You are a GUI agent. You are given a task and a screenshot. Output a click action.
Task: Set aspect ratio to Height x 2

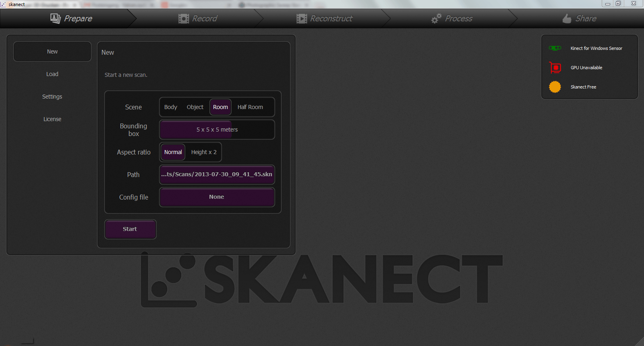point(204,152)
